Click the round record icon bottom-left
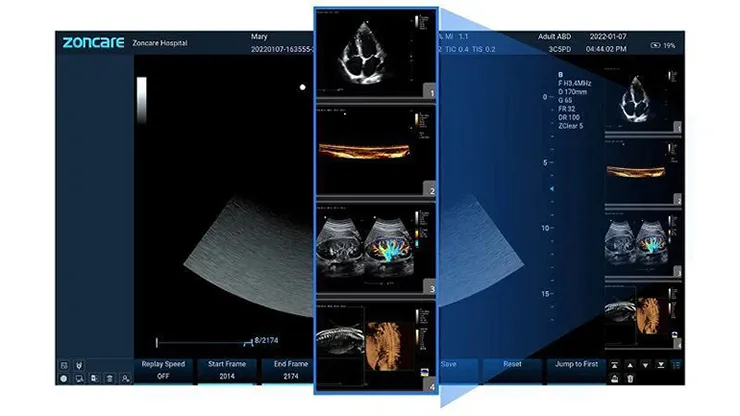Viewport: 740px width, 416px height. [x=64, y=379]
